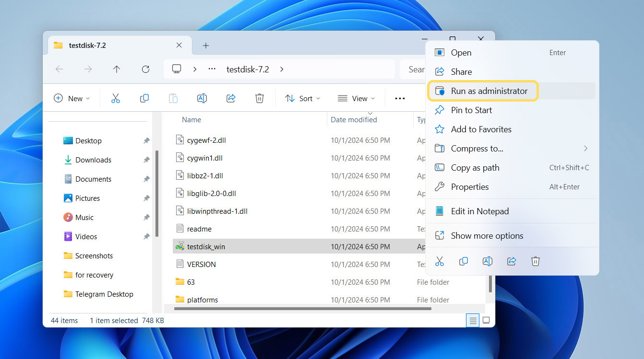Choose Run as administrator
644x359 pixels.
(x=512, y=91)
